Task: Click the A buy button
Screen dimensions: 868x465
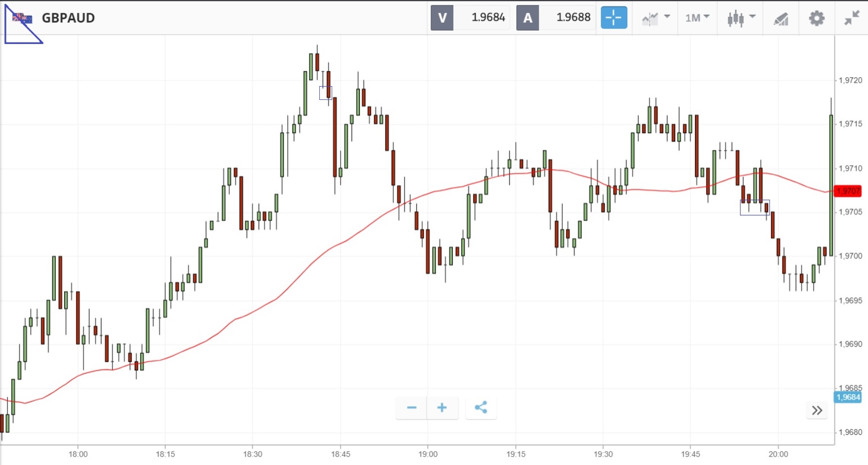Action: tap(527, 18)
